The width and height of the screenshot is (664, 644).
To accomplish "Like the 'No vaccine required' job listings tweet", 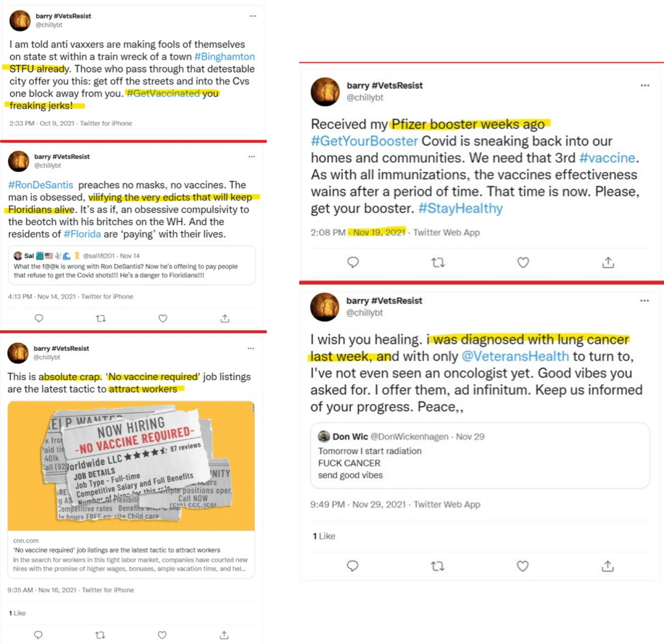I will coord(162,635).
